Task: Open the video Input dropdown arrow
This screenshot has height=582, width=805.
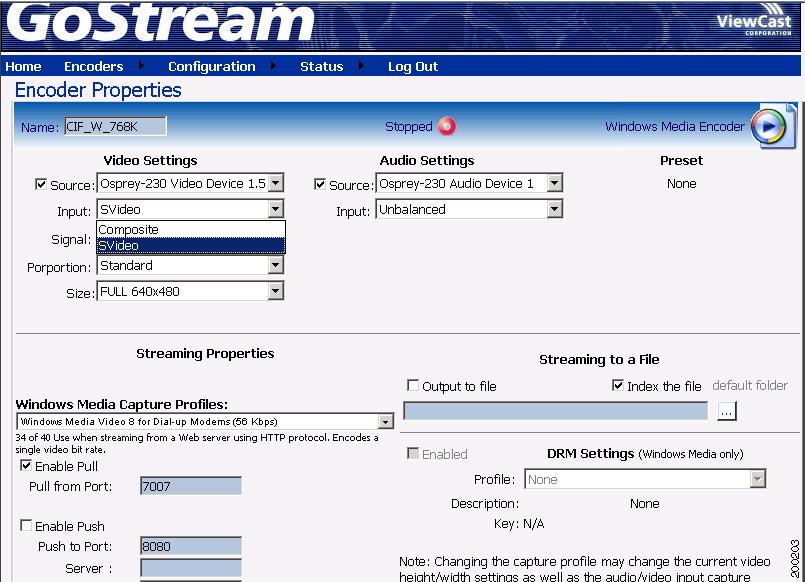Action: pos(276,209)
